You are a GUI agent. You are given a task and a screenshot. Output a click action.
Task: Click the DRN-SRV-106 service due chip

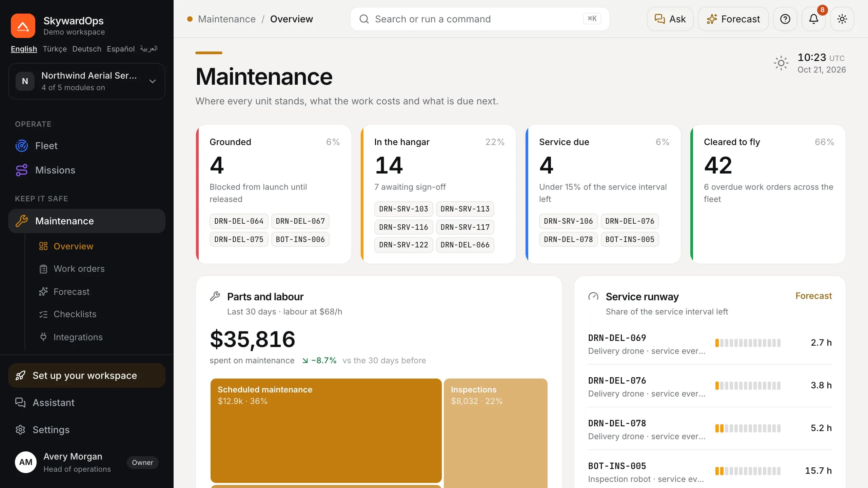coord(569,221)
